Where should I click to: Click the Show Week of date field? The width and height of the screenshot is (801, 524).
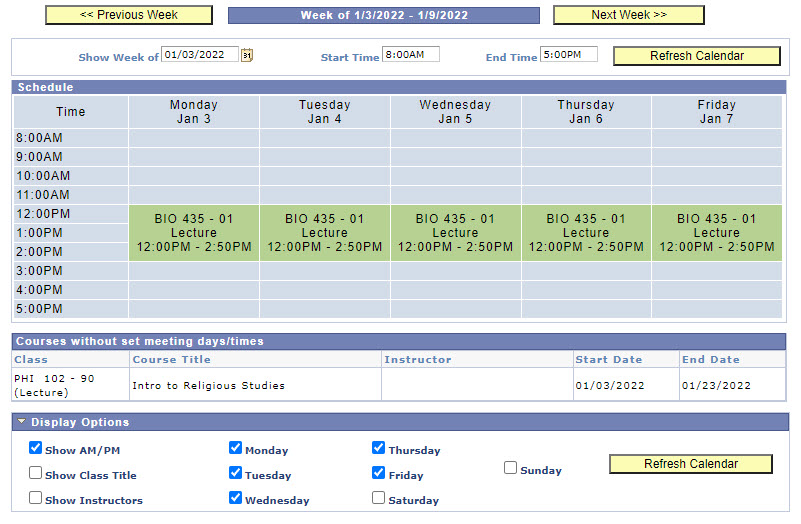pyautogui.click(x=200, y=54)
